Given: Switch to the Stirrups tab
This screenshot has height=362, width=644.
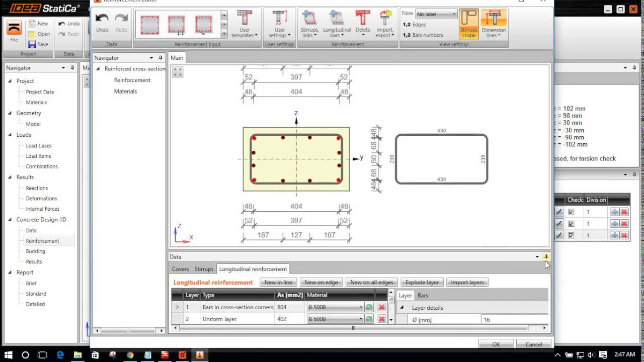Looking at the screenshot, I should [204, 269].
